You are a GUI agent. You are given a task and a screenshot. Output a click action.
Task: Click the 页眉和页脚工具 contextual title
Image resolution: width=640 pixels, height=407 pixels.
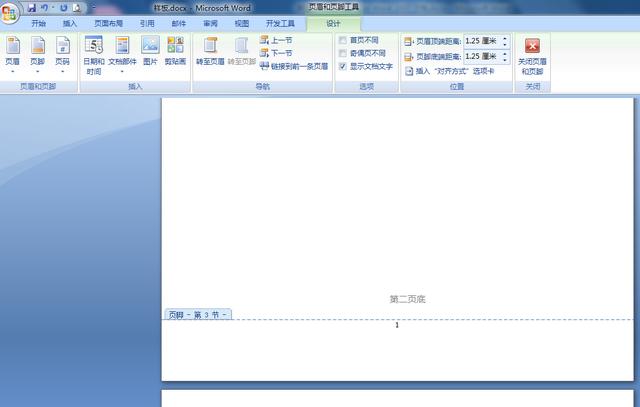point(333,7)
